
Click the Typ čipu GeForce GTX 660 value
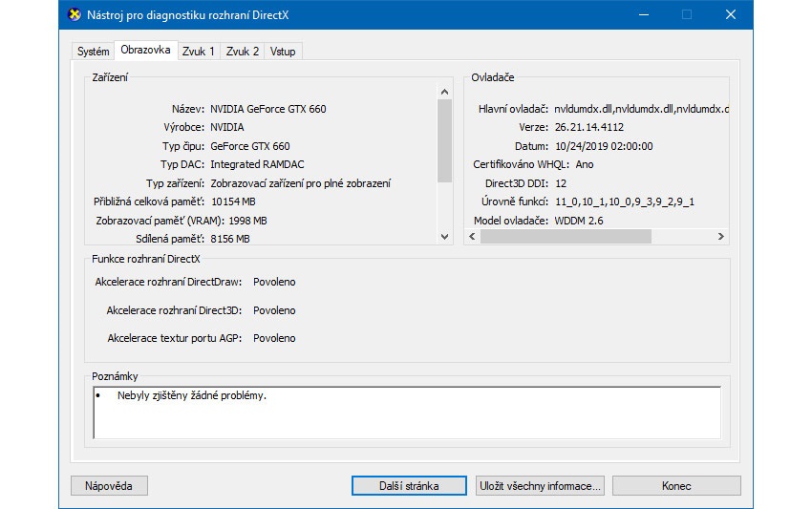coord(250,146)
